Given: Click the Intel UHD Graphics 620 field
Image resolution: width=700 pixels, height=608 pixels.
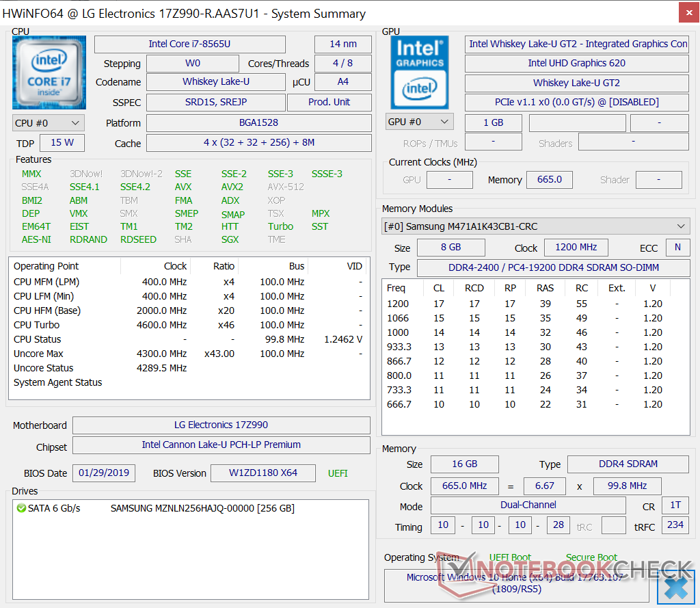Looking at the screenshot, I should click(x=577, y=63).
